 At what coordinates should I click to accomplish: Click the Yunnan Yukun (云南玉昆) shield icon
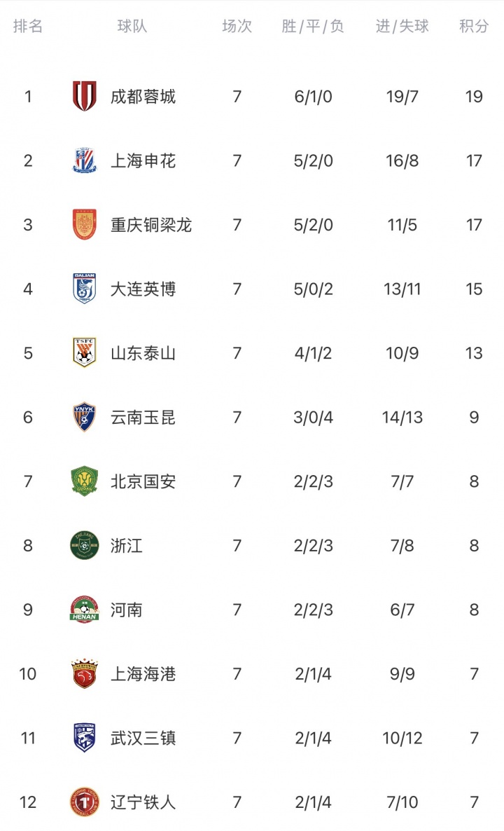(85, 418)
